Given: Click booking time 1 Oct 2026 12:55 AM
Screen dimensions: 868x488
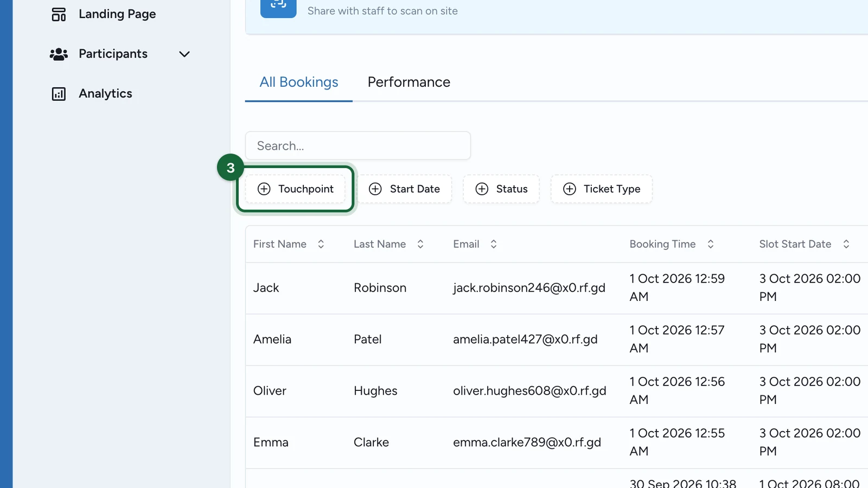Looking at the screenshot, I should (677, 442).
